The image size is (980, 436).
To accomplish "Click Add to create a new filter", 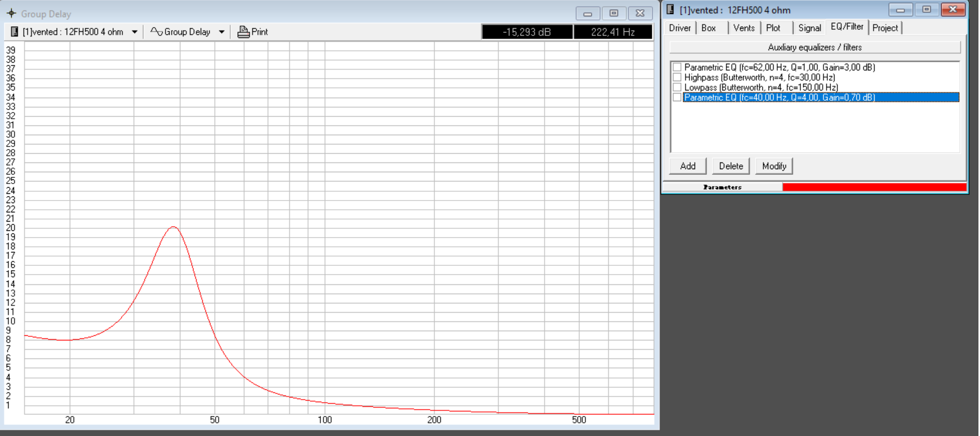I will (688, 166).
